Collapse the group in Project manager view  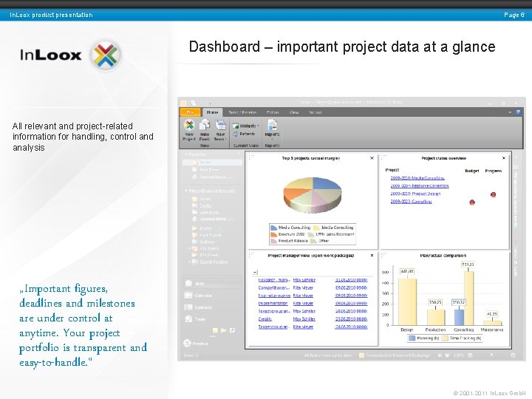pos(255,272)
